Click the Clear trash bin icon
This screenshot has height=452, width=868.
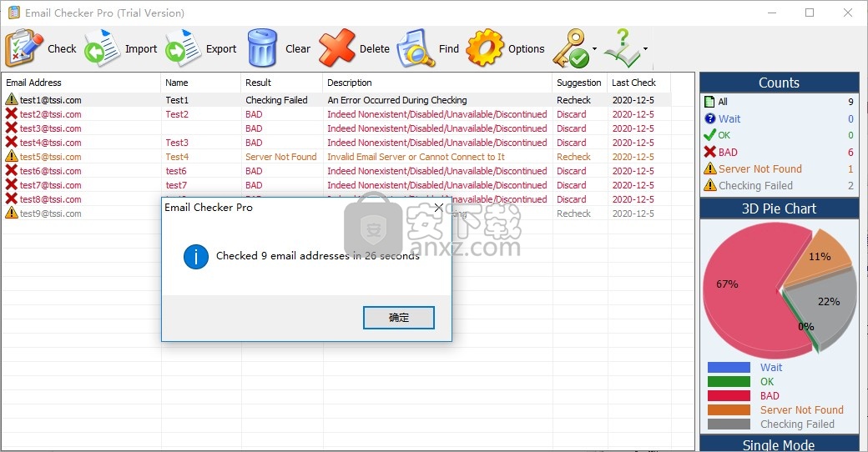pyautogui.click(x=262, y=48)
